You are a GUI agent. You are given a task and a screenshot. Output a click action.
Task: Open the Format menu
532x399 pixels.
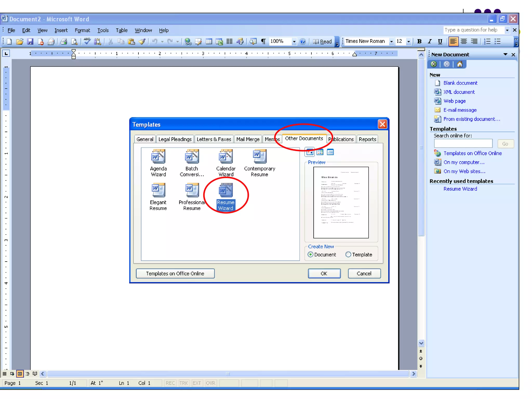pyautogui.click(x=82, y=30)
